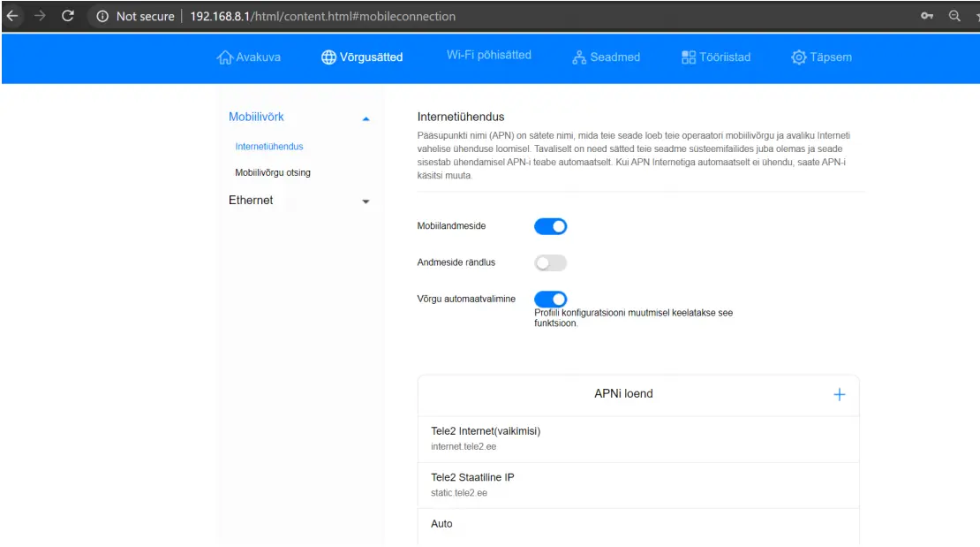
Task: Select the Tele2 Staatiline IP APN entry
Action: (638, 485)
